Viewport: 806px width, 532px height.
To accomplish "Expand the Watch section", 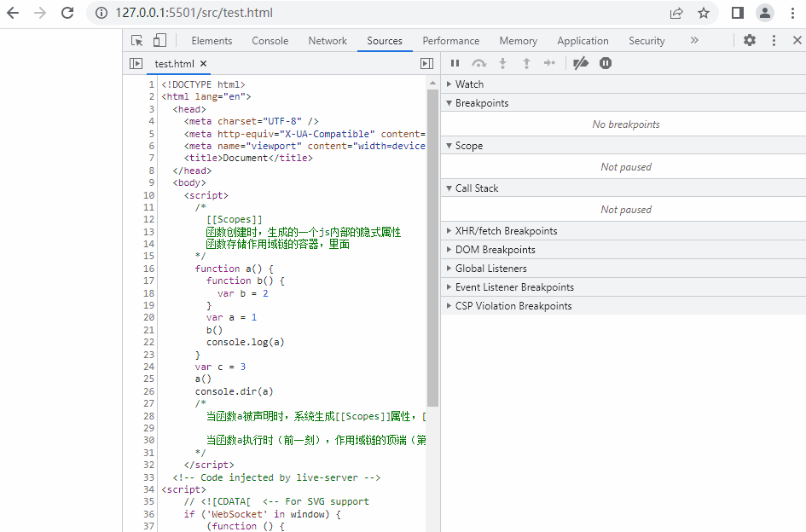I will (x=623, y=84).
